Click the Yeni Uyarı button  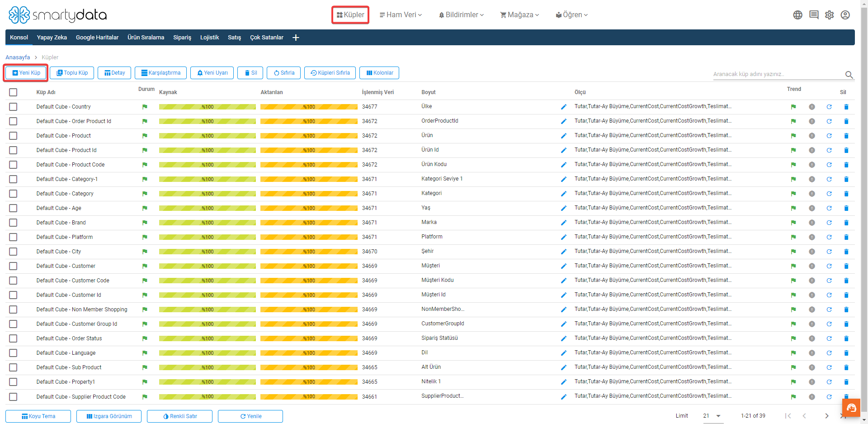tap(212, 73)
